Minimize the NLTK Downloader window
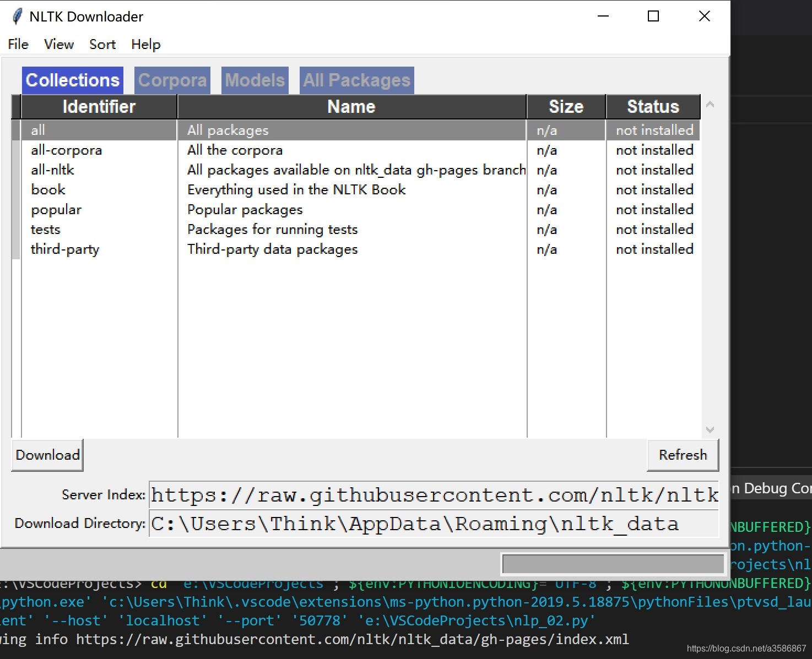Screen dimensions: 812x659 tap(603, 16)
